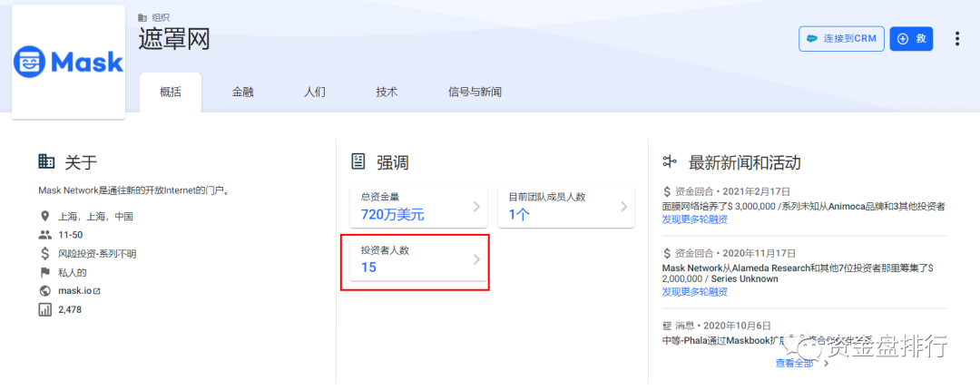980x390 pixels.
Task: Switch to the 金融 tab
Action: point(243,93)
